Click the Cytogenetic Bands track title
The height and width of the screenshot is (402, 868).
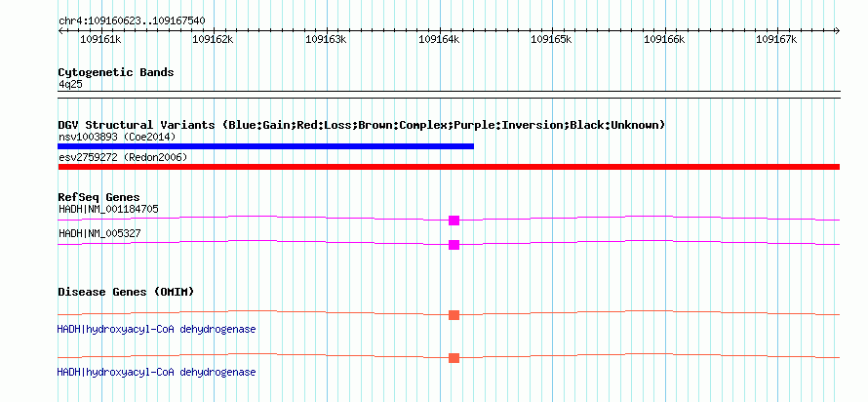[x=116, y=72]
